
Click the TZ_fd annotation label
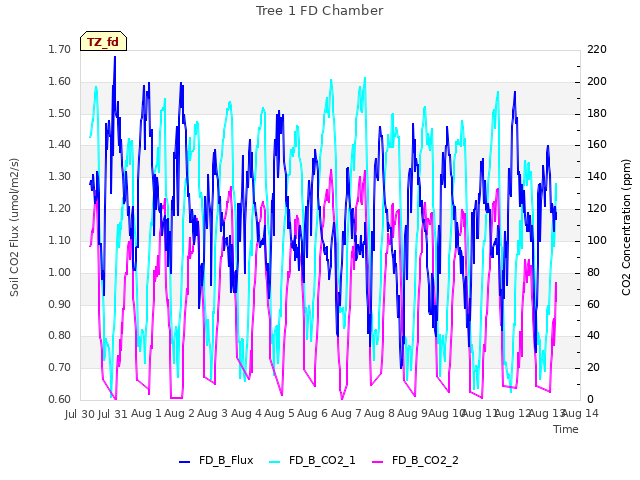pyautogui.click(x=103, y=42)
